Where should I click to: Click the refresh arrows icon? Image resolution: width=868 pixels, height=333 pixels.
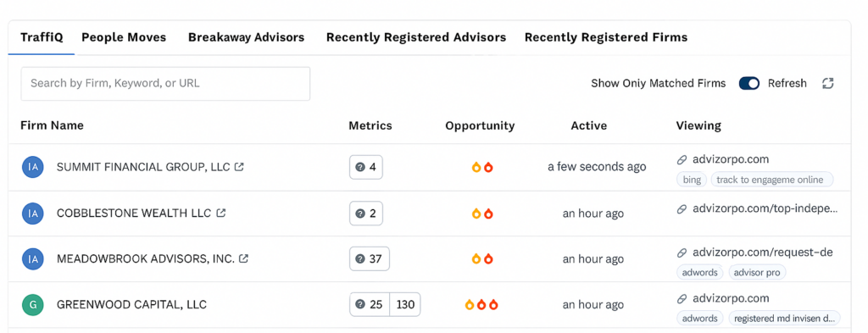point(827,84)
